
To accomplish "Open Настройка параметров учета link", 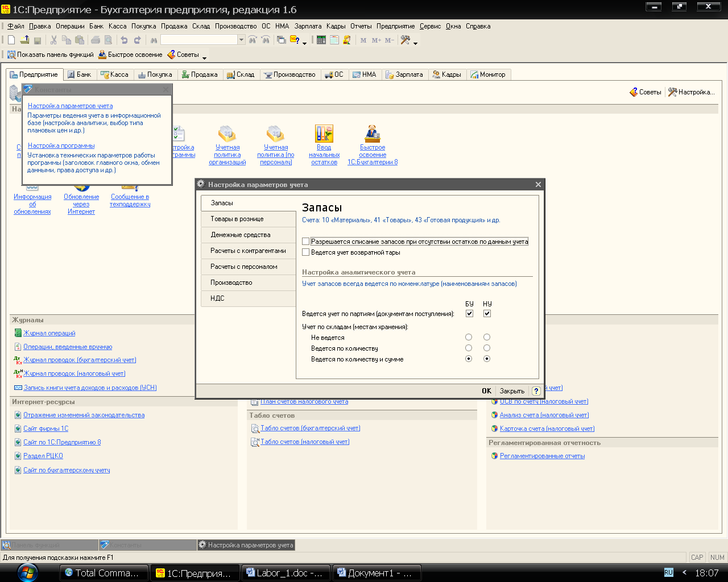I will (70, 106).
